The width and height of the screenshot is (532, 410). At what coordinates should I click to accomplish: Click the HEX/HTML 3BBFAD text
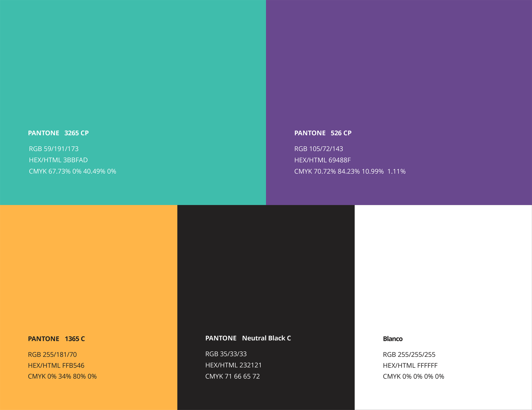click(x=58, y=160)
